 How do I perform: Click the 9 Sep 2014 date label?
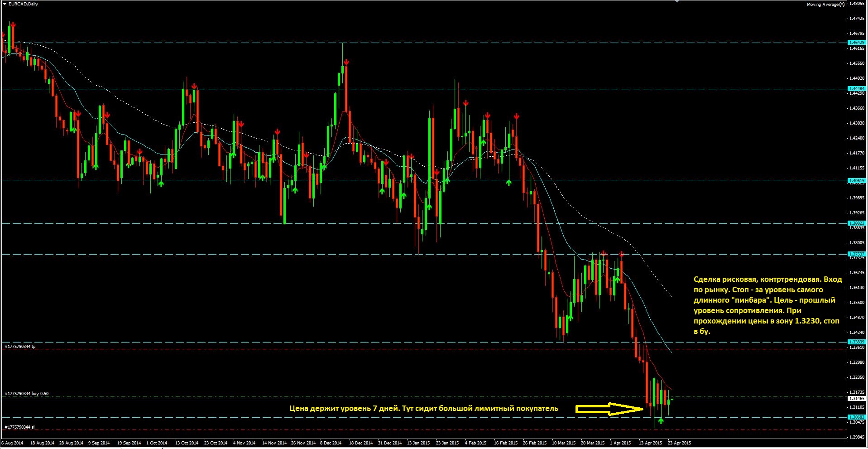pos(99,443)
